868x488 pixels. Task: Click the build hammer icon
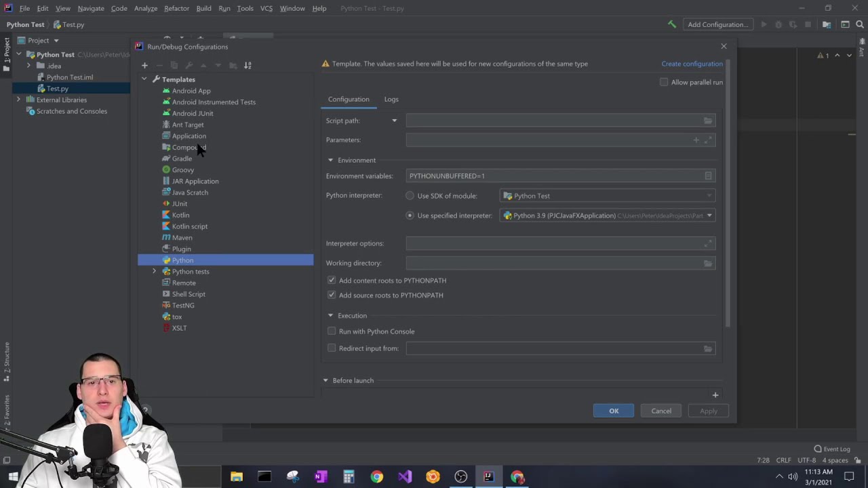(x=672, y=24)
